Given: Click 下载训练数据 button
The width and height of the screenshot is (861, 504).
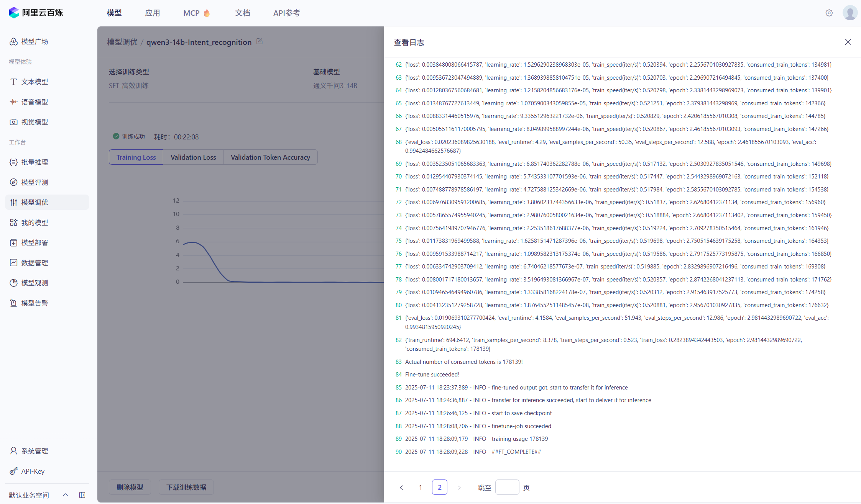Looking at the screenshot, I should pos(186,487).
